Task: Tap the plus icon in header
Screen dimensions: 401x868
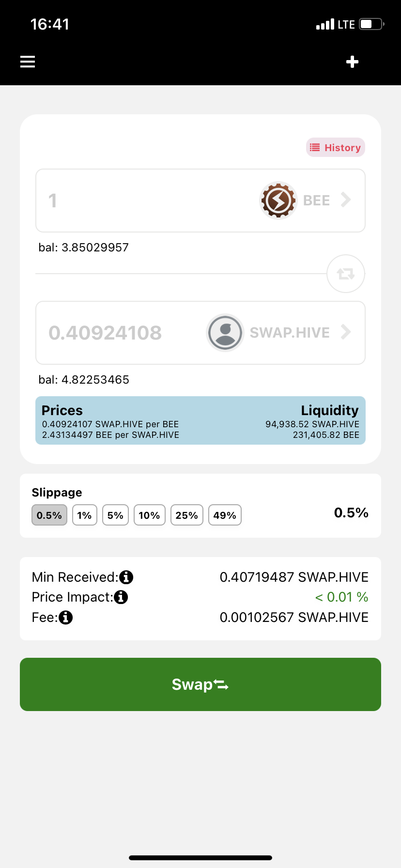Action: (353, 62)
